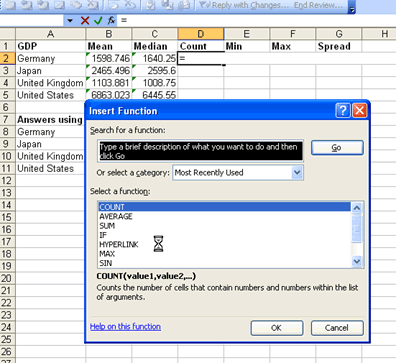The height and width of the screenshot is (364, 397).
Task: Open Help on this function link
Action: (x=125, y=327)
